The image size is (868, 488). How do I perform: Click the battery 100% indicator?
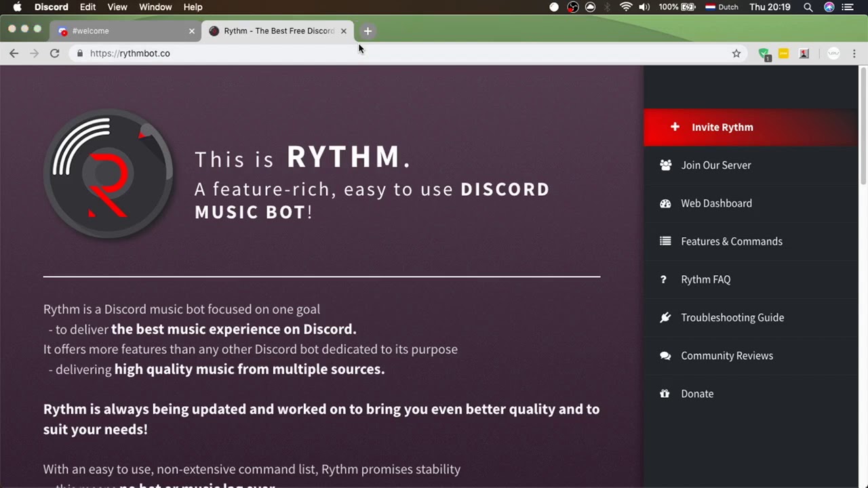pos(677,7)
